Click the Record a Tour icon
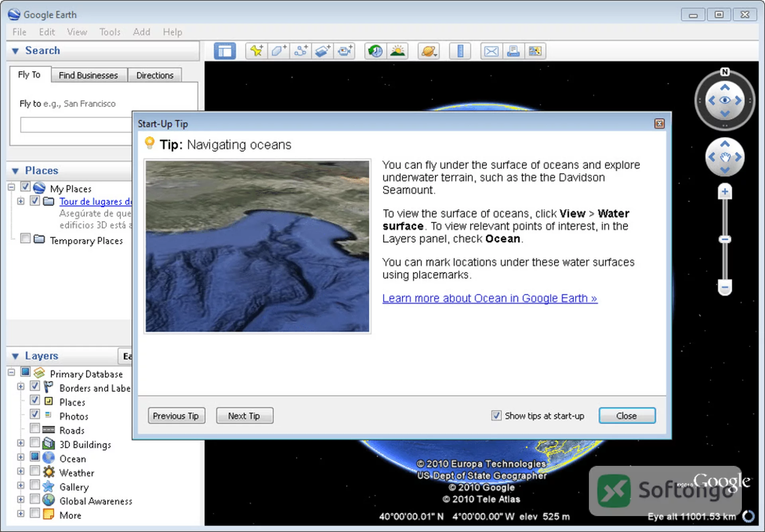This screenshot has width=765, height=532. pos(345,51)
